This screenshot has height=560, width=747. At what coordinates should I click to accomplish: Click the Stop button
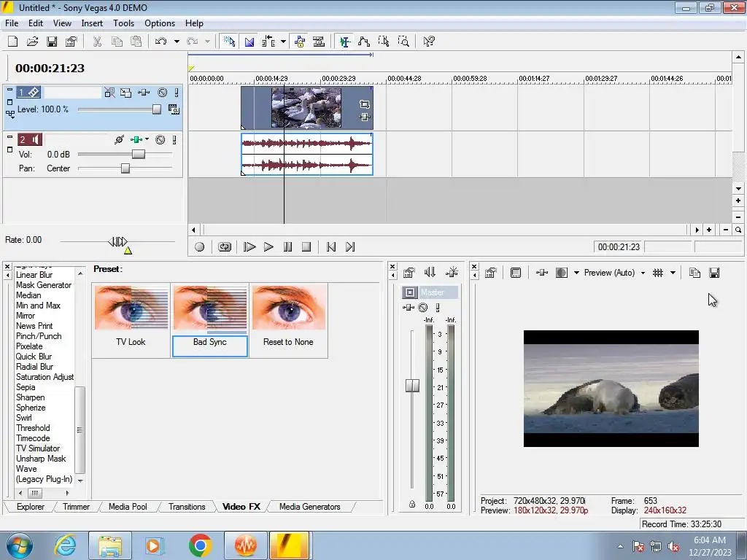(x=306, y=246)
